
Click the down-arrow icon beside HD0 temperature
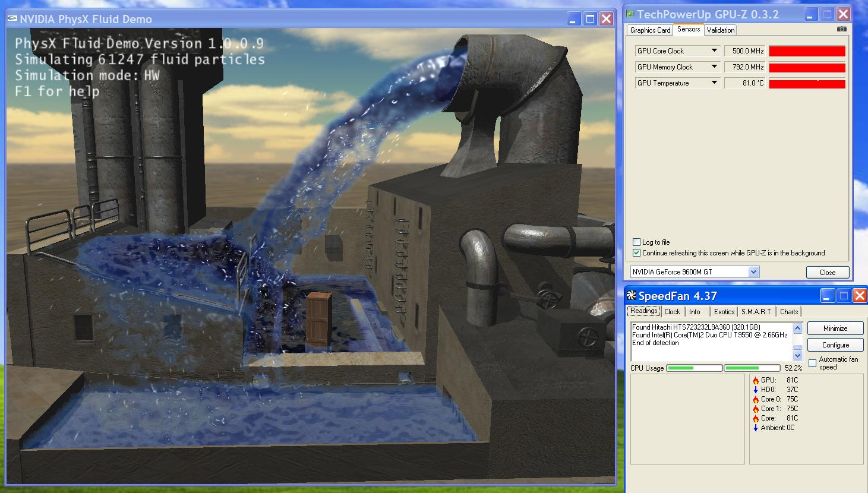(756, 390)
